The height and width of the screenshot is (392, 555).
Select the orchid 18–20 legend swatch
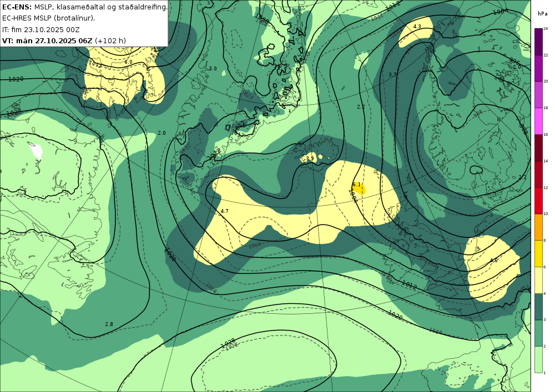538,95
